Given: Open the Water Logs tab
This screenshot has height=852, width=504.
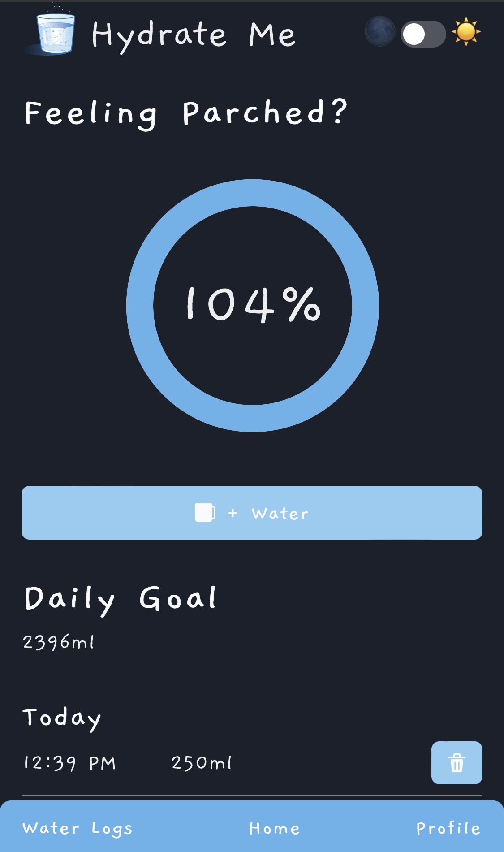Looking at the screenshot, I should tap(78, 828).
